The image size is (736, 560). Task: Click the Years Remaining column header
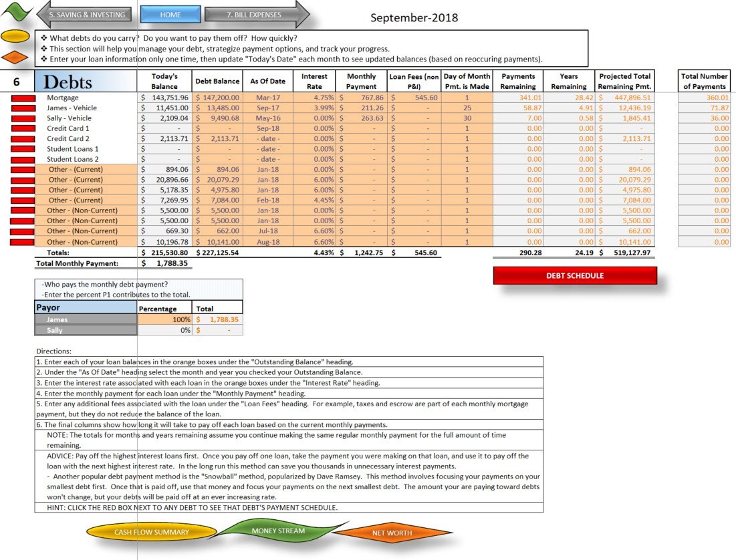tap(568, 82)
